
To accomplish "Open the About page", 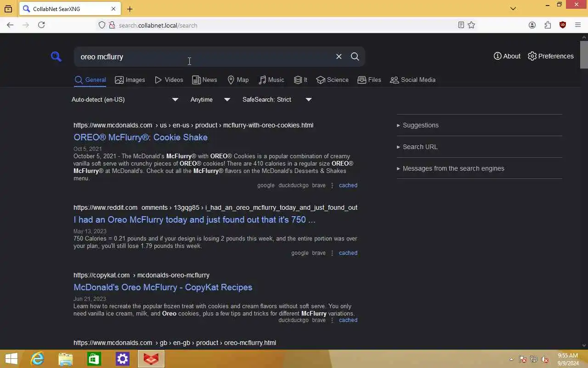I will coord(507,56).
